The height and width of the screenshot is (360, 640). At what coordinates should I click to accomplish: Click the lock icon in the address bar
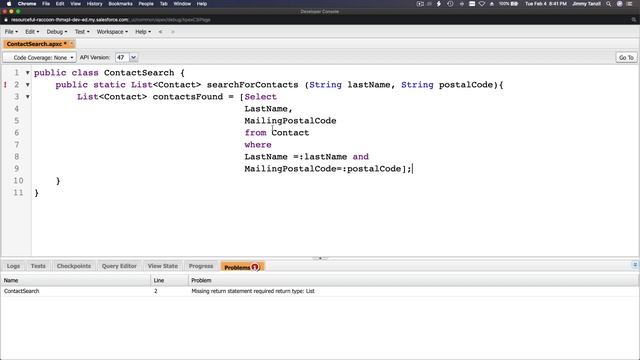point(6,20)
